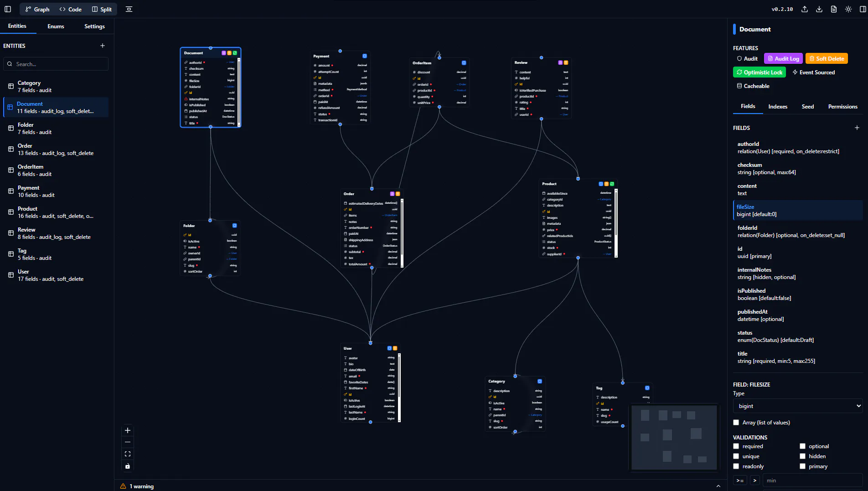Expand the warnings panel with the chevron
Viewport: 868px width, 491px height.
pos(718,486)
